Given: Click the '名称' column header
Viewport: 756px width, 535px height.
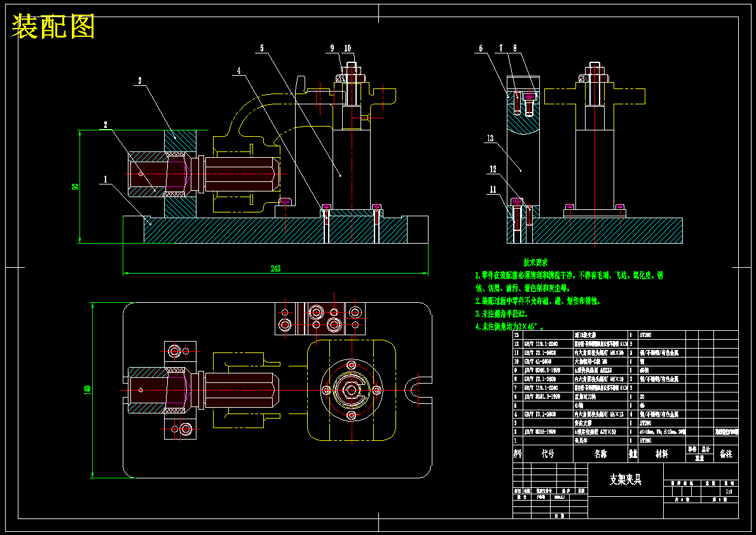Looking at the screenshot, I should [x=601, y=454].
